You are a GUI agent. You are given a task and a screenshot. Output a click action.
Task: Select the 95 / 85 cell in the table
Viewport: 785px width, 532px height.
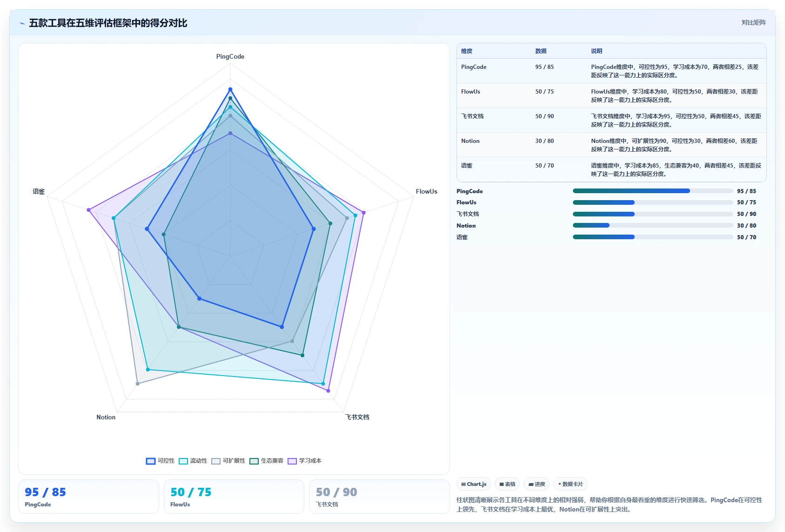(x=544, y=67)
